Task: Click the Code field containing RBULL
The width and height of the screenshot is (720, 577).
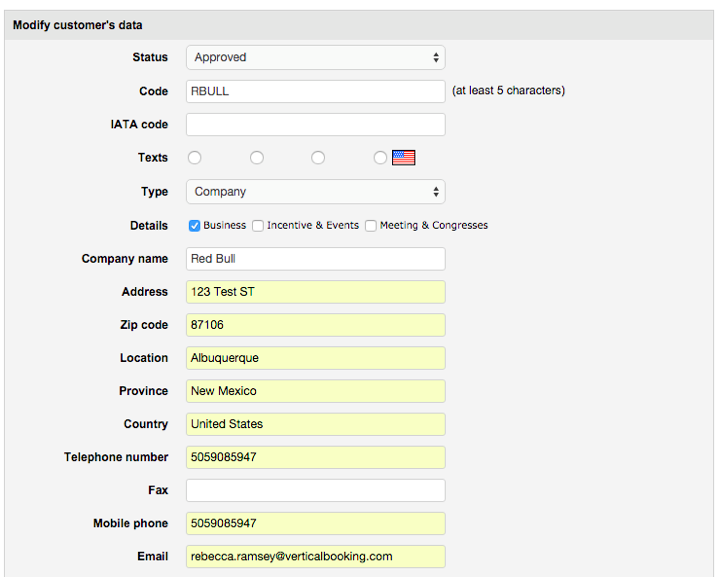Action: pyautogui.click(x=315, y=91)
